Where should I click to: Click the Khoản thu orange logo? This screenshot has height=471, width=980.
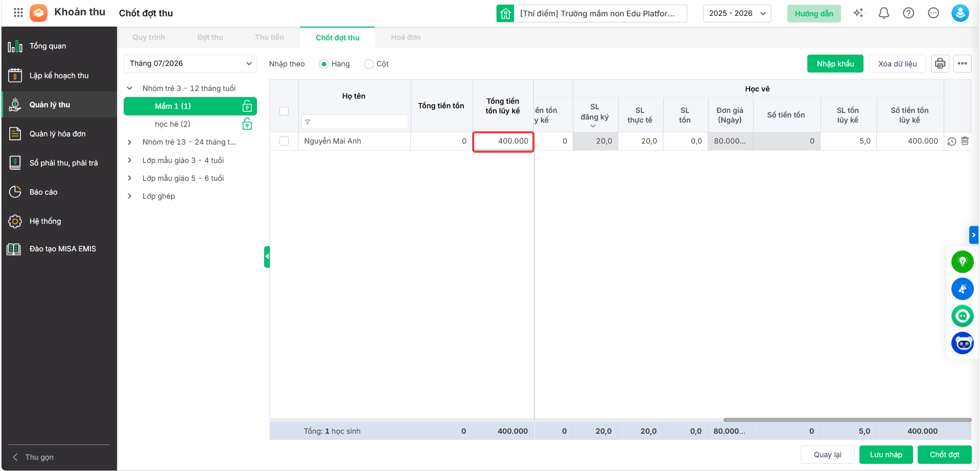tap(38, 13)
